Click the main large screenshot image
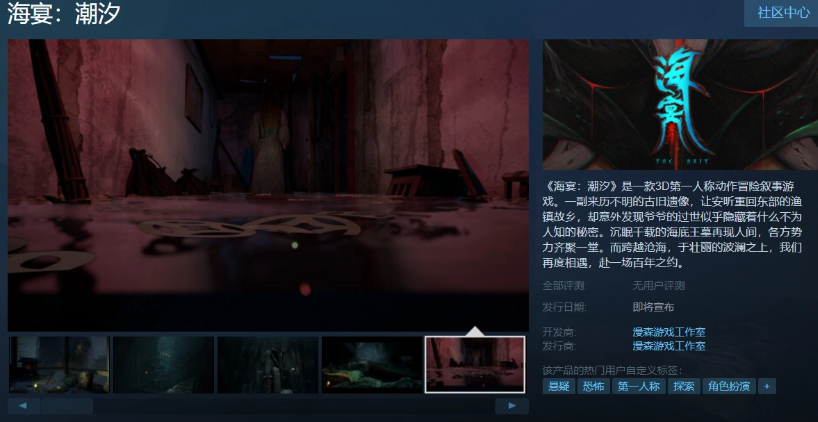This screenshot has width=818, height=422. (x=268, y=185)
